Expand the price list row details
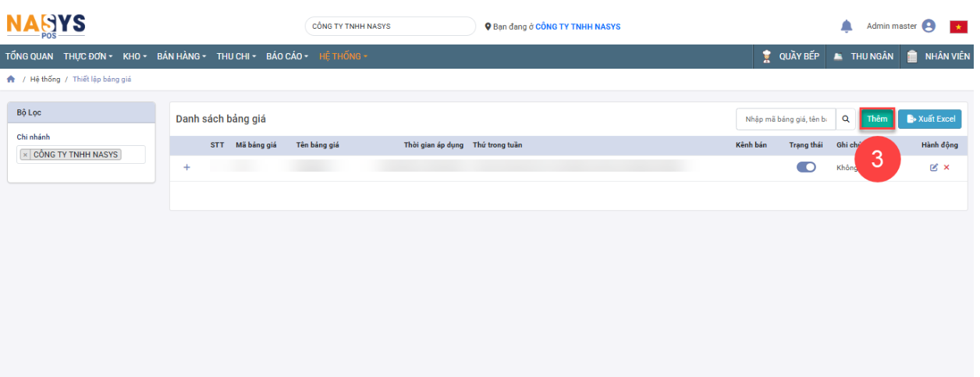Viewport: 980px width, 377px height. point(186,167)
